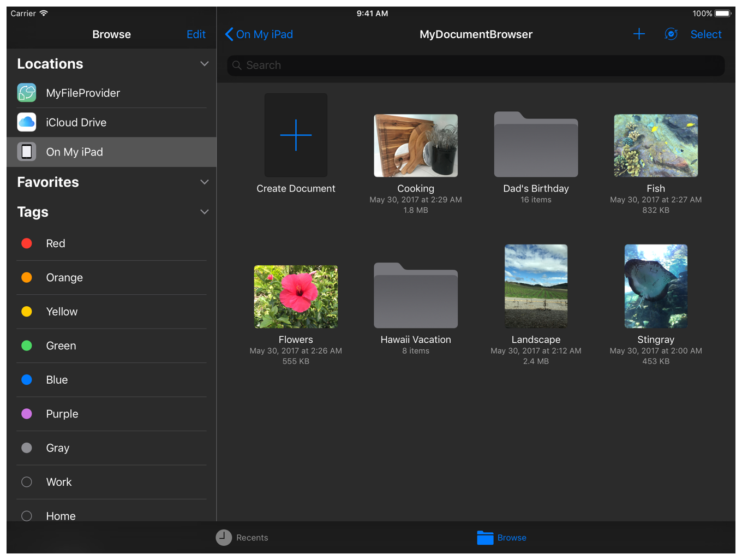Select the Red tag
This screenshot has height=560, width=742.
[x=56, y=243]
